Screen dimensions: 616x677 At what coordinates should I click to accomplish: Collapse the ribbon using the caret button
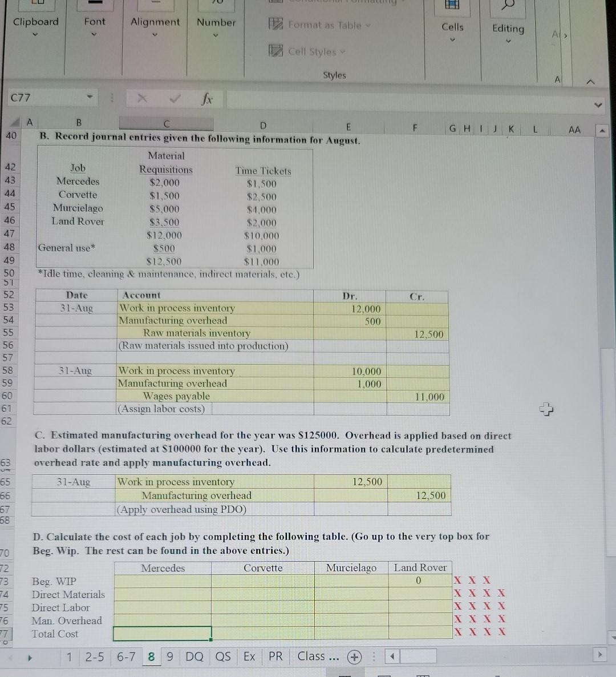[590, 82]
